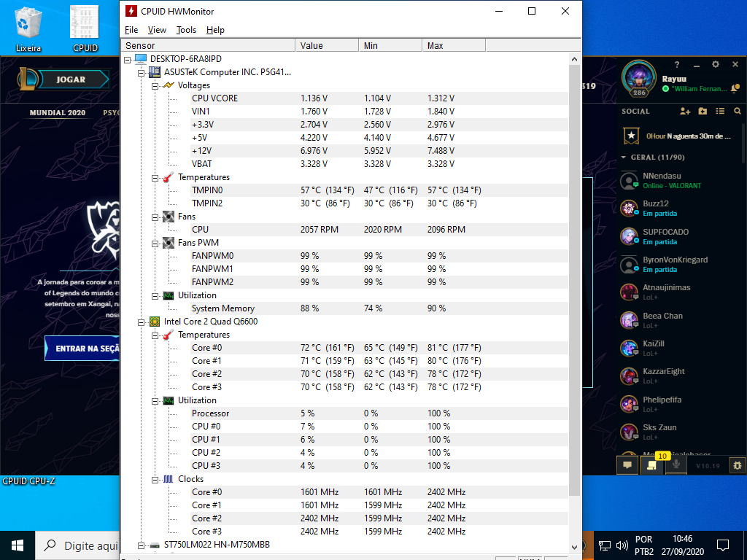The image size is (747, 560).
Task: Open the View menu in HWMonitor
Action: point(157,30)
